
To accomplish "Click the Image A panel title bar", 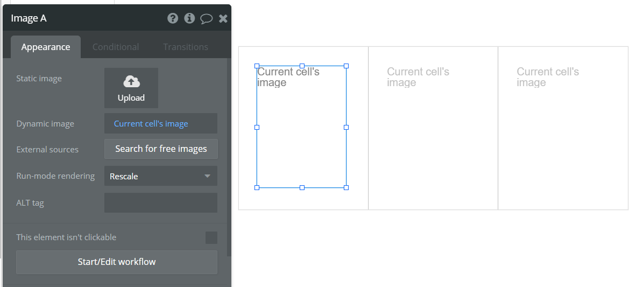I will click(x=86, y=18).
